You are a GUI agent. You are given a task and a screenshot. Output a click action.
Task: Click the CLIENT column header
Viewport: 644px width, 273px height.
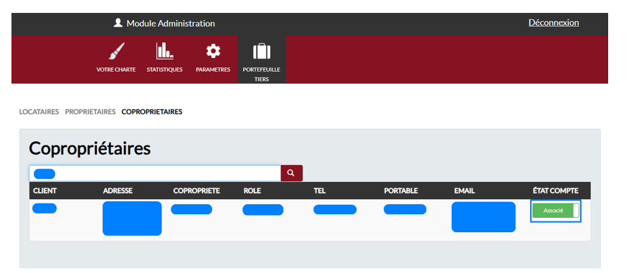pyautogui.click(x=44, y=191)
